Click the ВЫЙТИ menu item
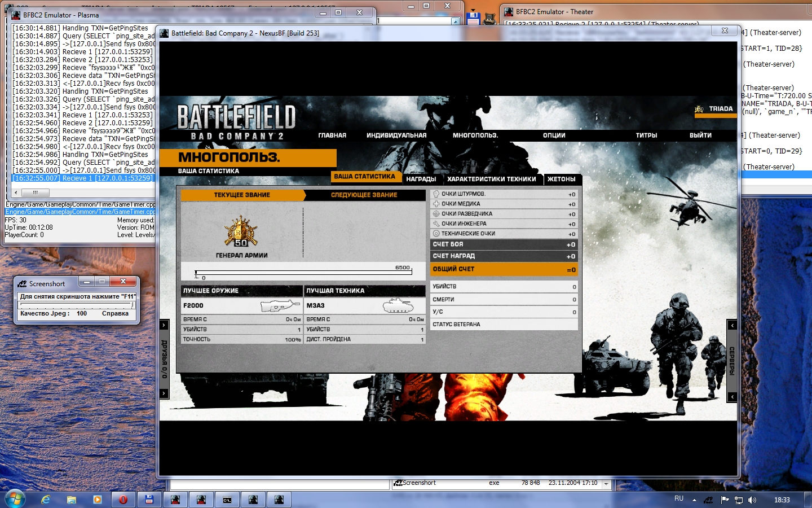Image resolution: width=812 pixels, height=508 pixels. point(700,135)
